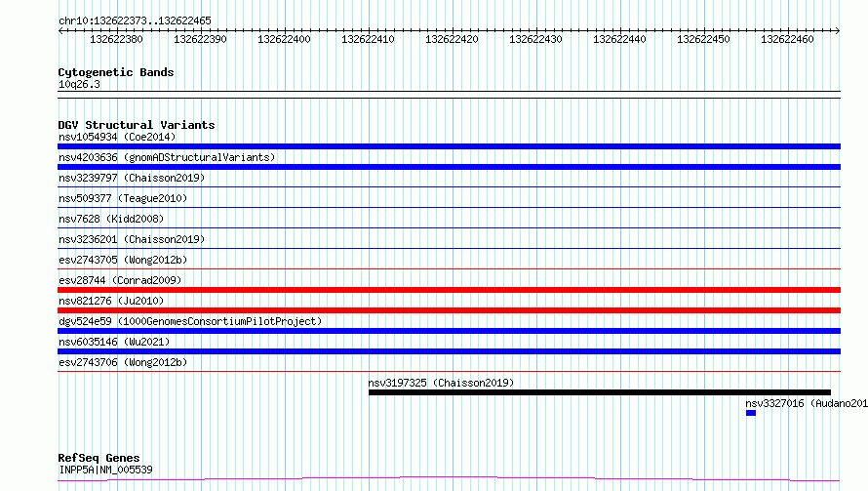The width and height of the screenshot is (868, 491).
Task: Click the RefSeq Genes track title
Action: click(99, 458)
